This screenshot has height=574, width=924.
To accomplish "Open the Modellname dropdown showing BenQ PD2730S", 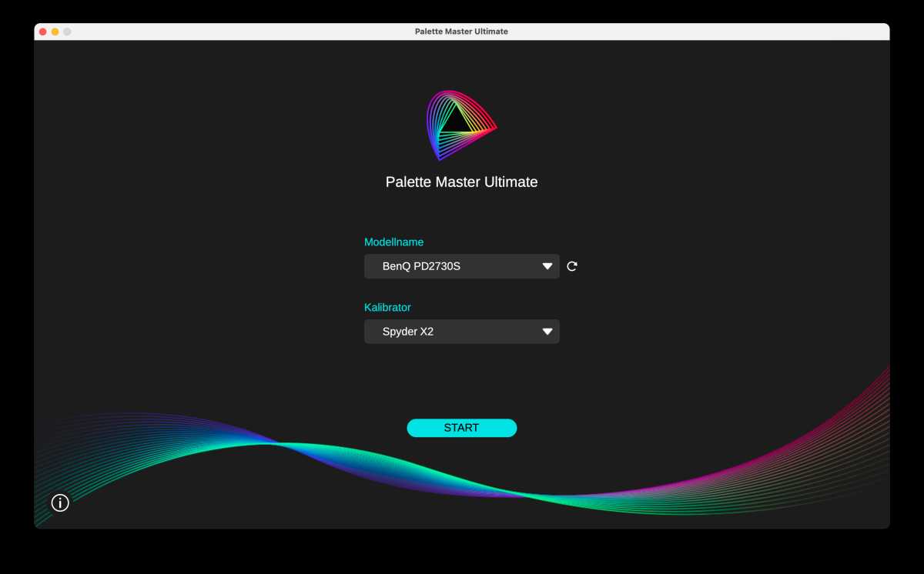I will 462,266.
